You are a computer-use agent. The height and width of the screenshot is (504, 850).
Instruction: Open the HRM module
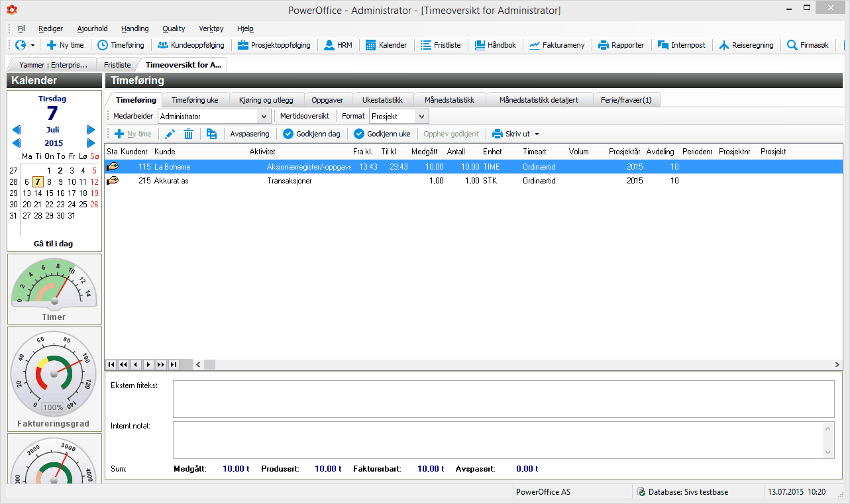[339, 45]
